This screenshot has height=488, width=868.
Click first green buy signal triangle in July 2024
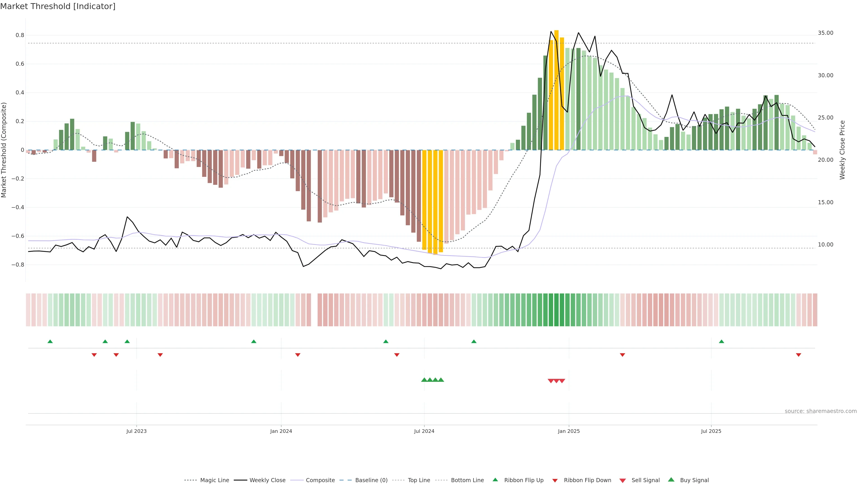[424, 380]
